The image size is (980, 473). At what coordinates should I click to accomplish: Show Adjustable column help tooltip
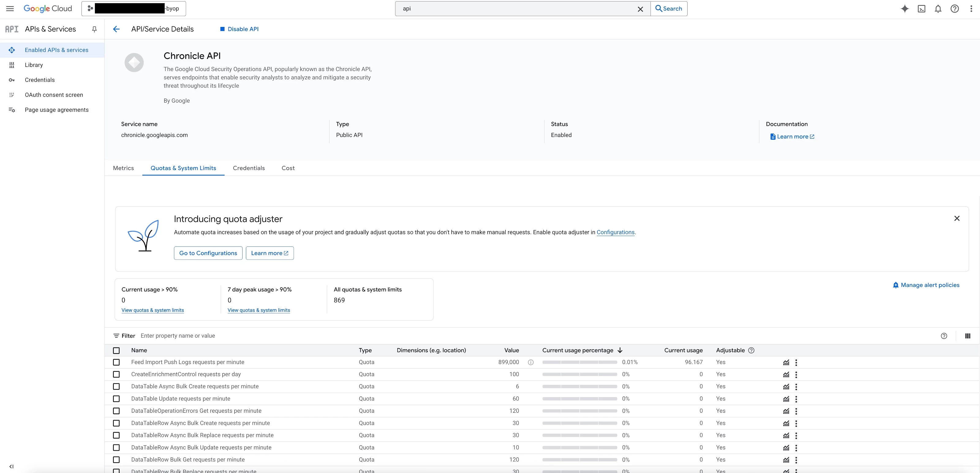751,351
